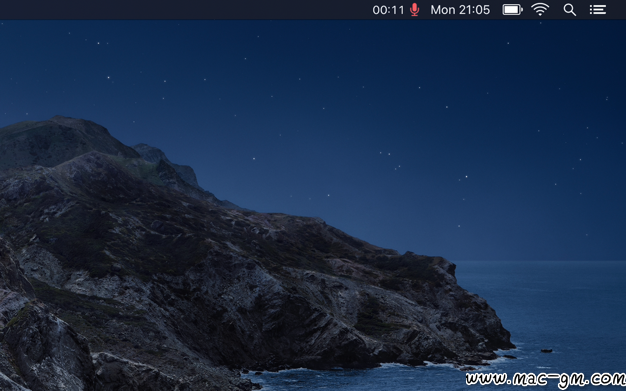Open Spotlight search magnifier

[570, 10]
